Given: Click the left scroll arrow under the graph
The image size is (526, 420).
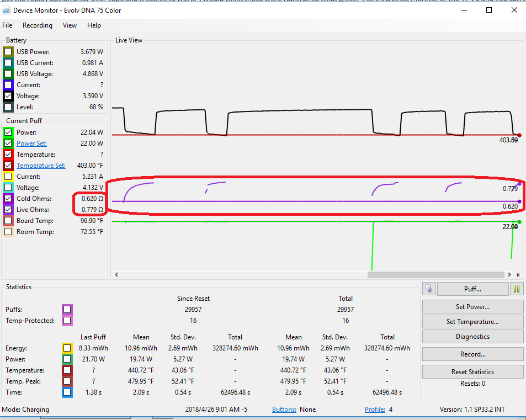Looking at the screenshot, I should coord(116,274).
